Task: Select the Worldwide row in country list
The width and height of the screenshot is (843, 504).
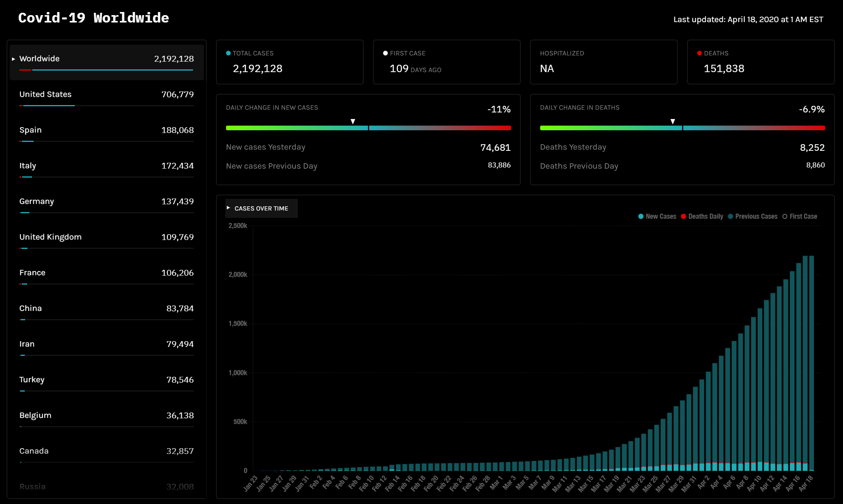Action: (x=107, y=62)
